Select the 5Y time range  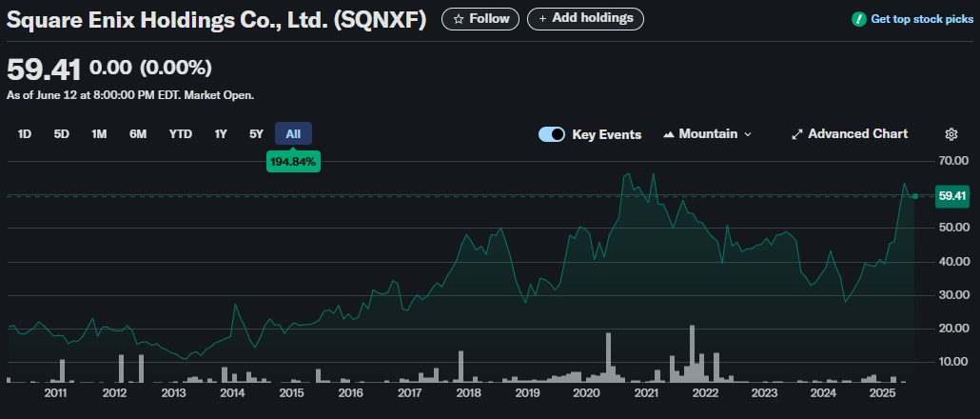[256, 134]
